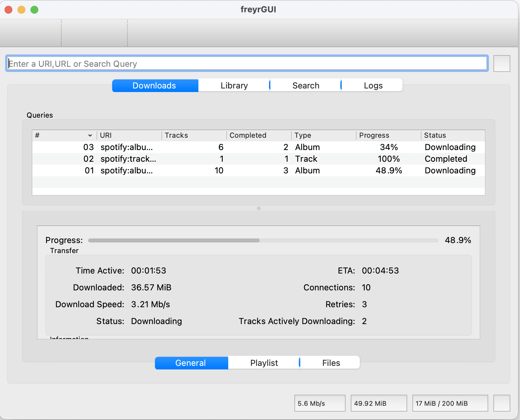The image size is (520, 420).
Task: Click the small square box in the status bar
Action: tap(502, 403)
